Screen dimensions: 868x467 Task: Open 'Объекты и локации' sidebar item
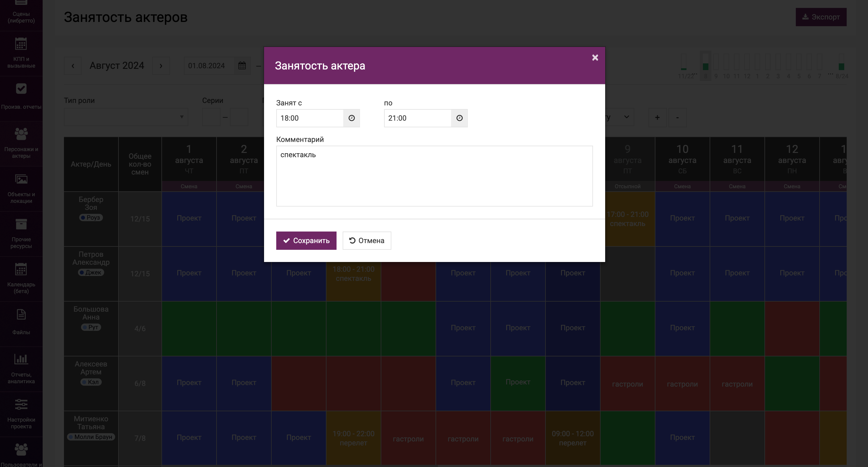pos(21,189)
